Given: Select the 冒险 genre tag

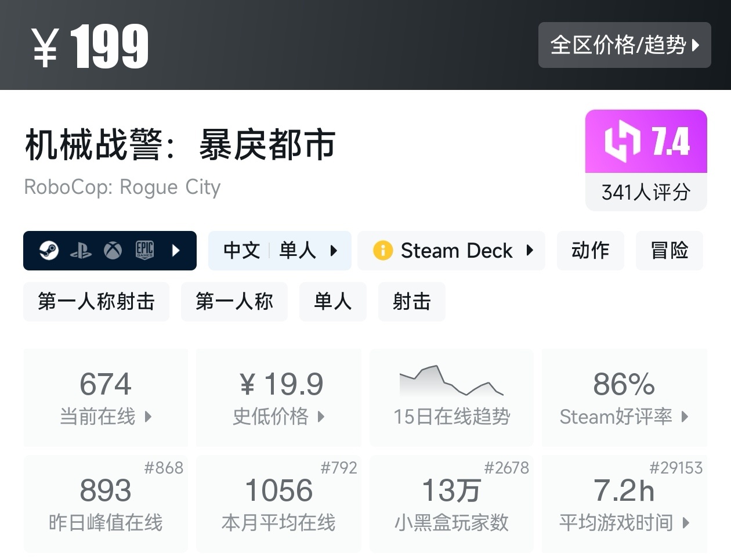Looking at the screenshot, I should (x=669, y=251).
